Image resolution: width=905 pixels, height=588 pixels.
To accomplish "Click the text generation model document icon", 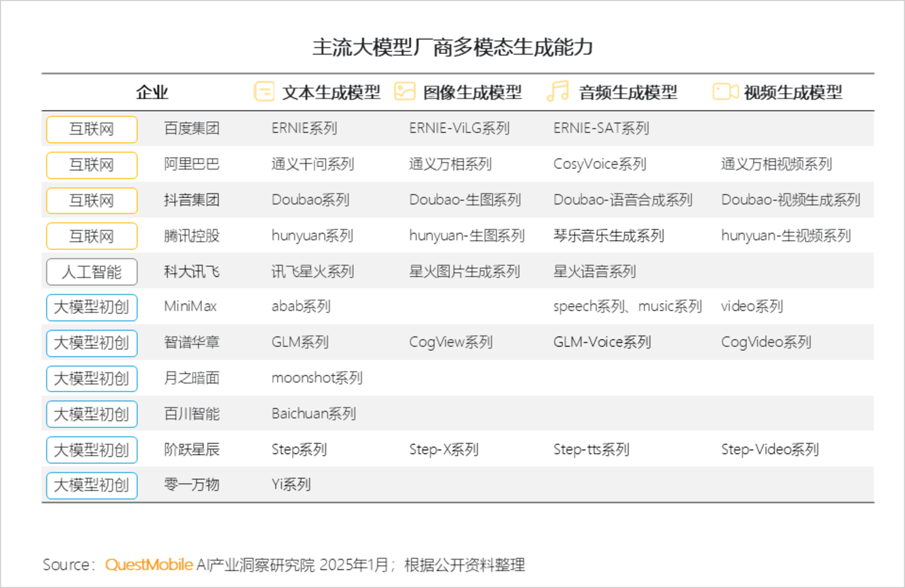I will (264, 92).
